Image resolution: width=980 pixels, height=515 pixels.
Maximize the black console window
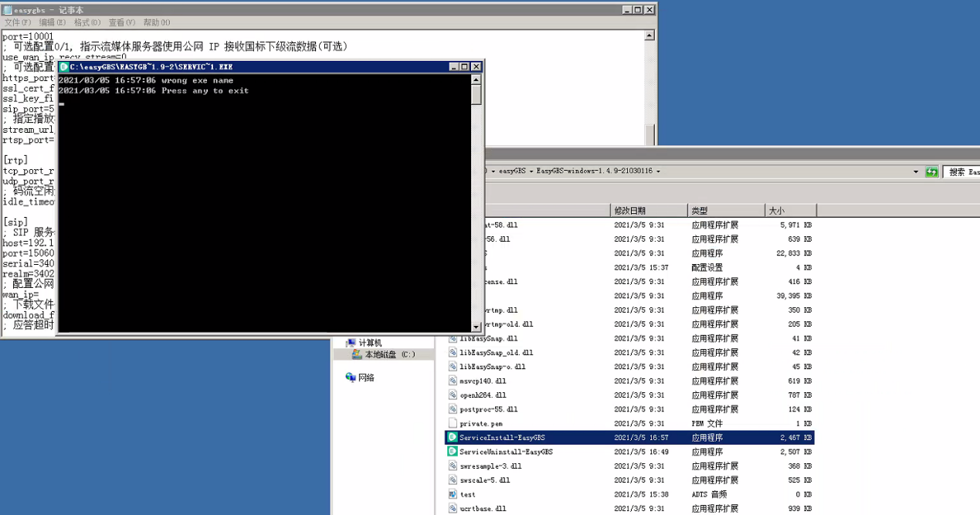(x=464, y=67)
